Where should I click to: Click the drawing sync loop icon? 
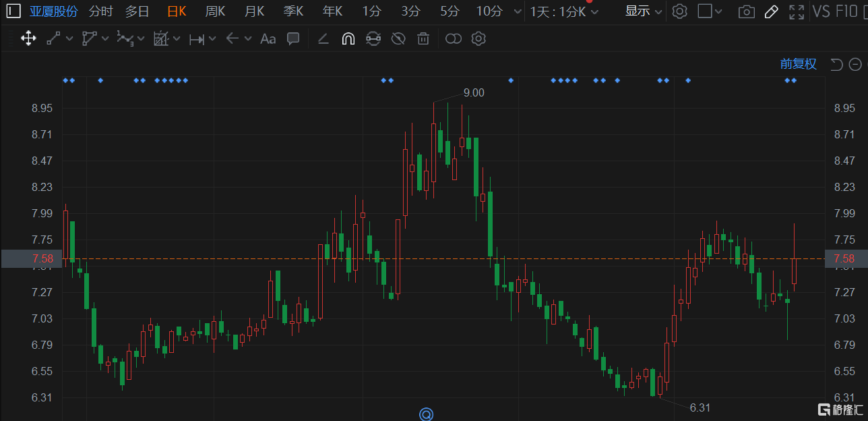(373, 38)
